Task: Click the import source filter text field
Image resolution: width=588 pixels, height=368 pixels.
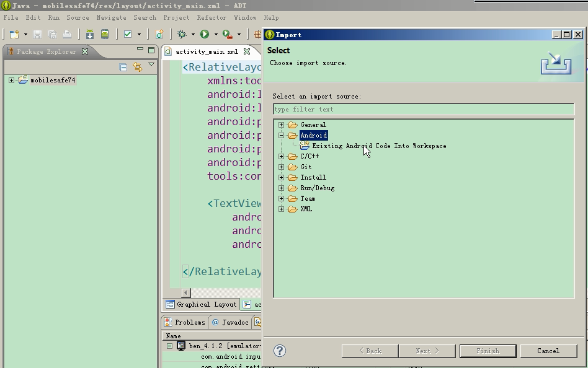Action: pyautogui.click(x=424, y=110)
